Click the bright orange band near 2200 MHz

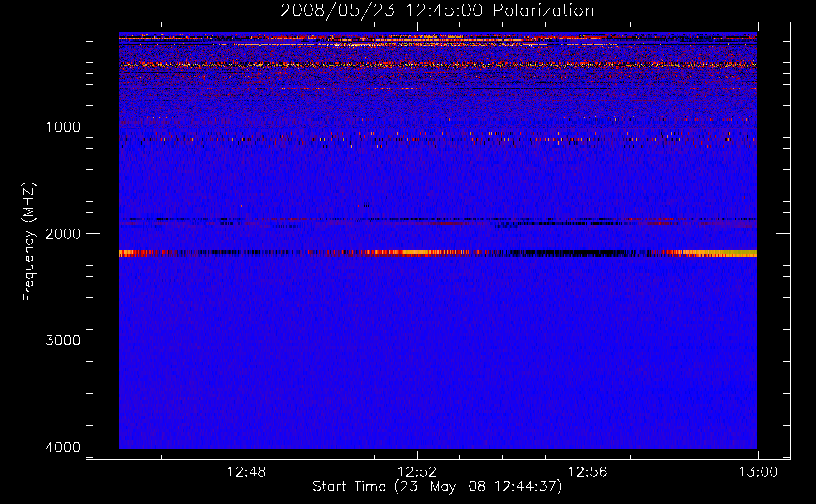[x=438, y=253]
